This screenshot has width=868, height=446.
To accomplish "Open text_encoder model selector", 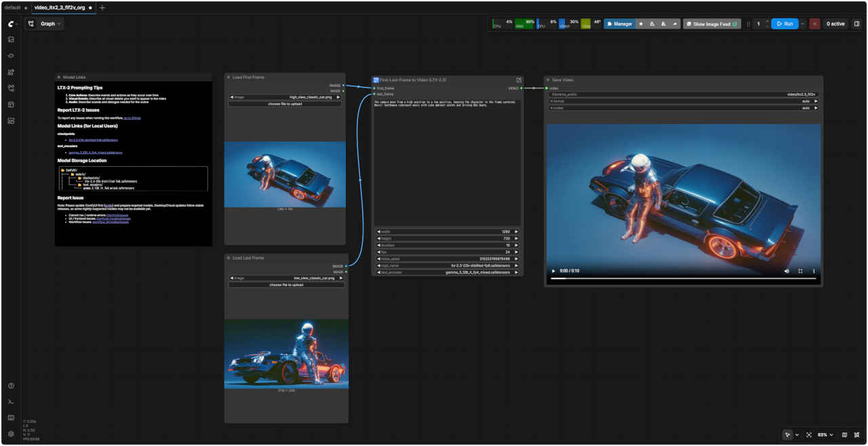I will 448,272.
